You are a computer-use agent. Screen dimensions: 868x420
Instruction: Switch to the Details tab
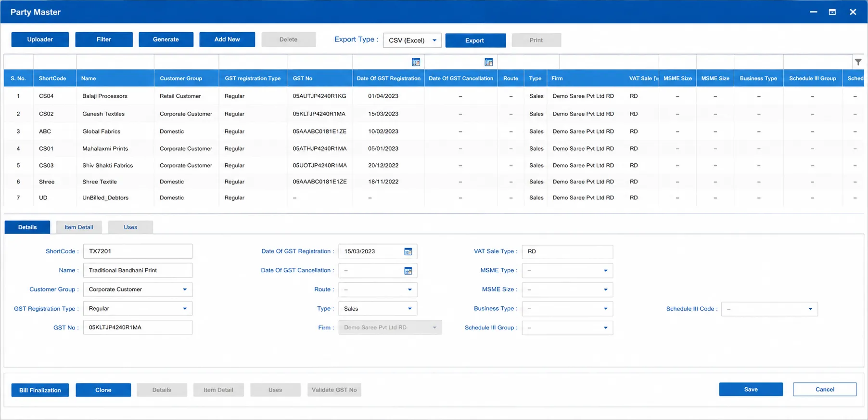point(27,227)
